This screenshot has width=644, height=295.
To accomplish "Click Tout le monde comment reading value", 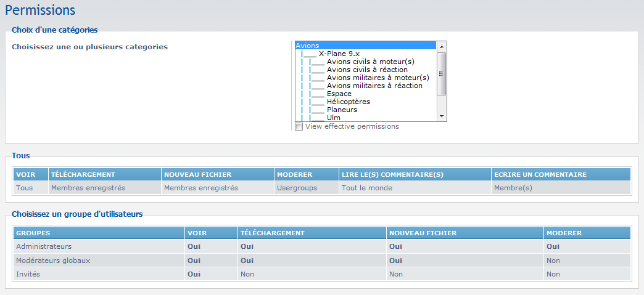I will [366, 188].
